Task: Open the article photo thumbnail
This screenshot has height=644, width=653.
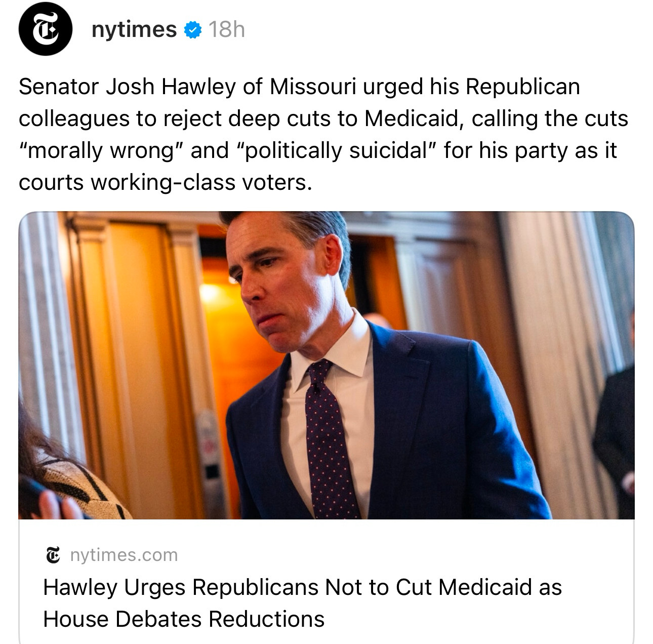Action: coord(327,365)
